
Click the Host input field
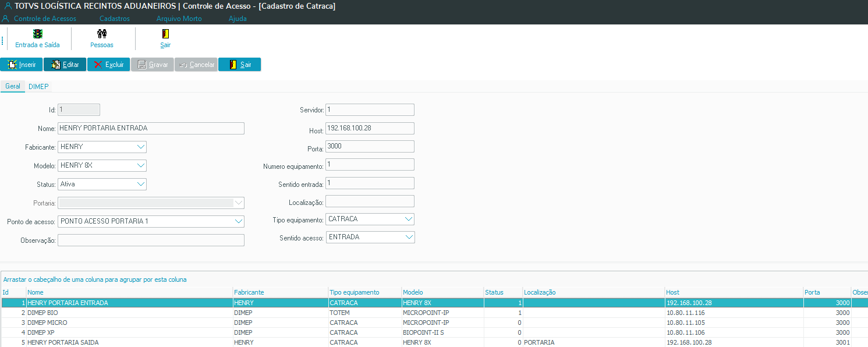tap(370, 128)
